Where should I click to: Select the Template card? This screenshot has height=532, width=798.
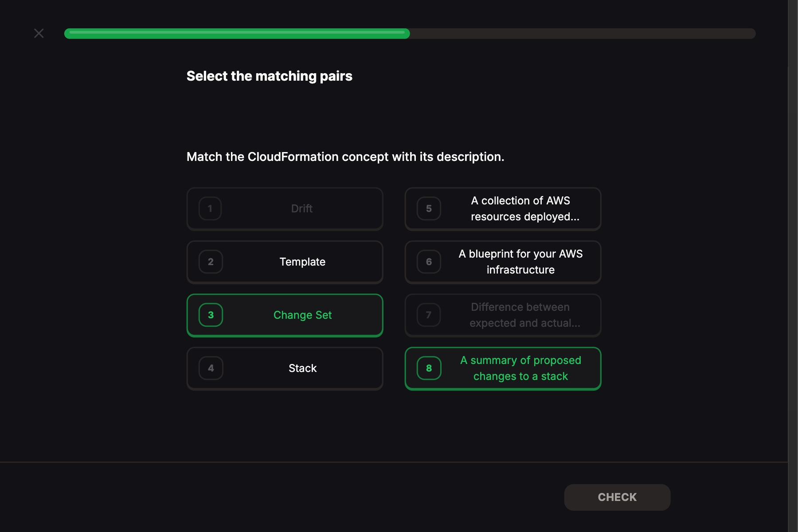(285, 262)
